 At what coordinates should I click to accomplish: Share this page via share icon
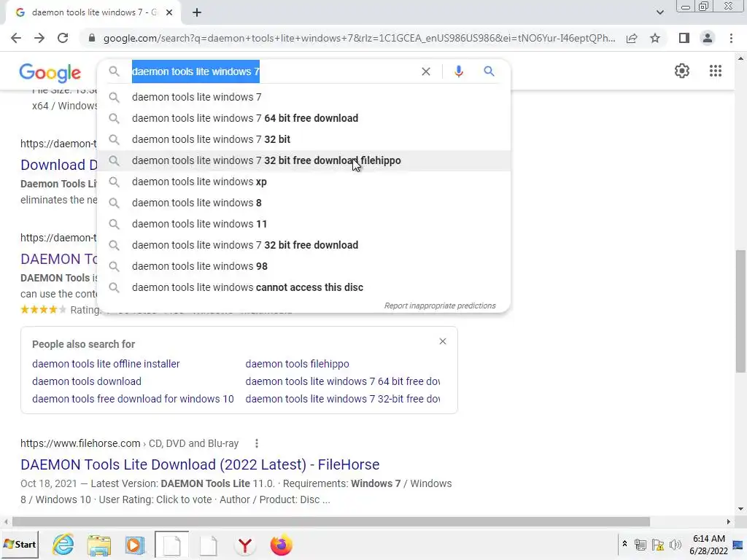632,38
